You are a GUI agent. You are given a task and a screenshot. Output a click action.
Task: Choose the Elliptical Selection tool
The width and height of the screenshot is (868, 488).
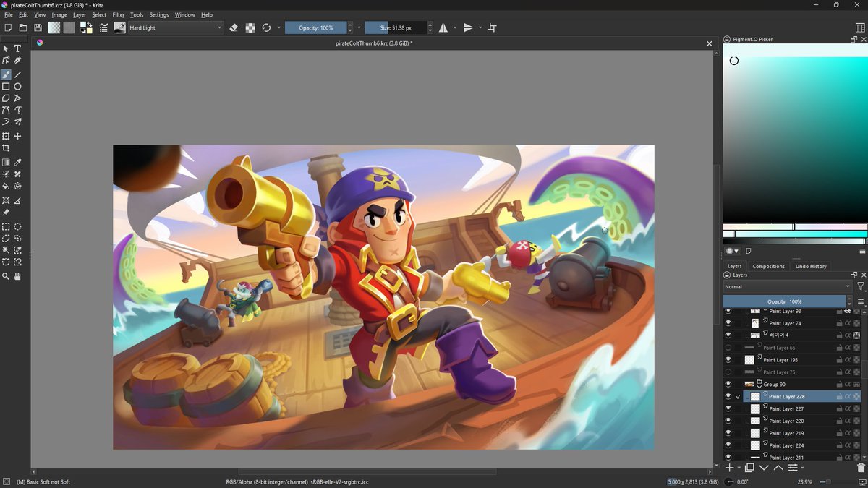pyautogui.click(x=18, y=226)
